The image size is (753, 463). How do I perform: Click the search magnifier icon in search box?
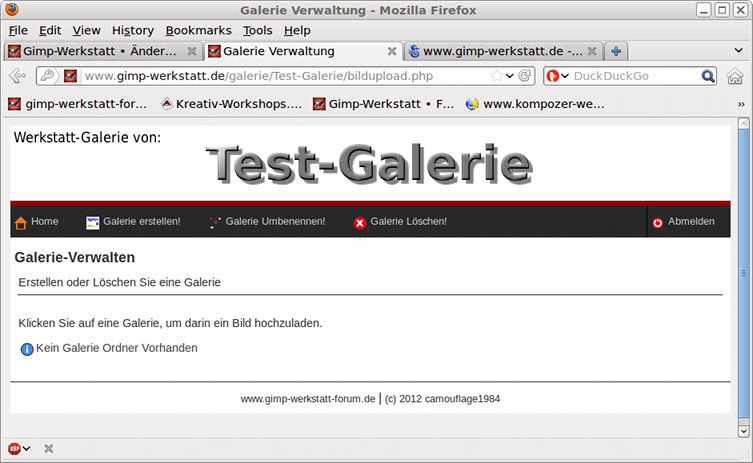click(x=708, y=76)
